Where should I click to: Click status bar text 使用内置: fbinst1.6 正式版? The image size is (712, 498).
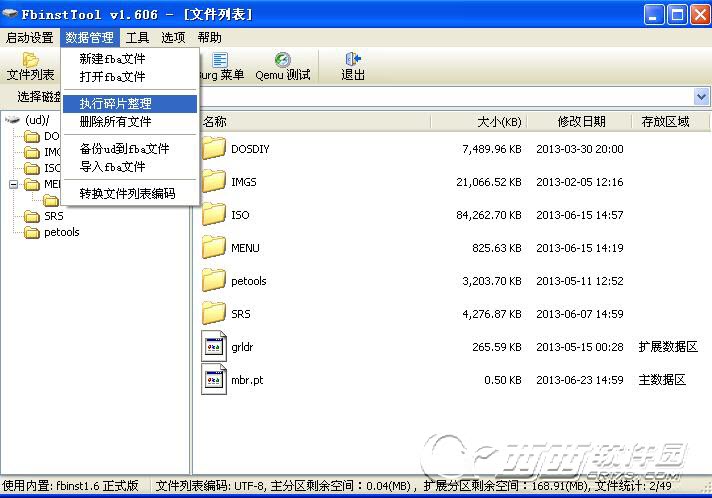70,486
